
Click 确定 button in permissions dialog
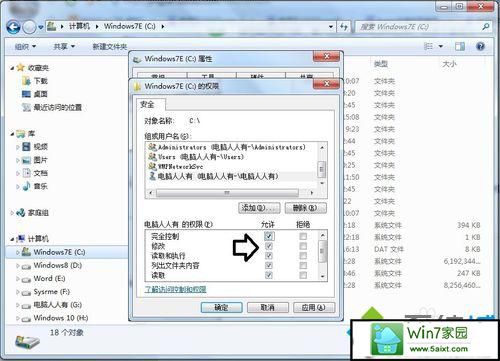point(221,307)
